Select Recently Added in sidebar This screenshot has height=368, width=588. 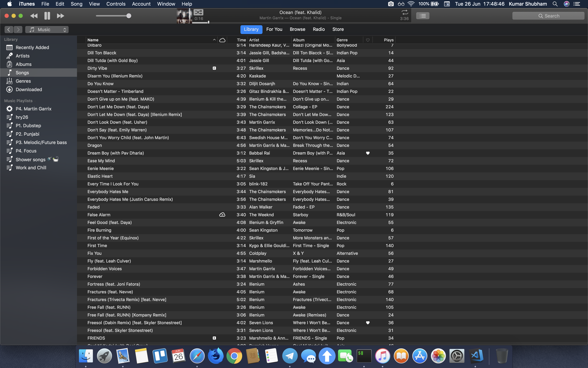38,47
